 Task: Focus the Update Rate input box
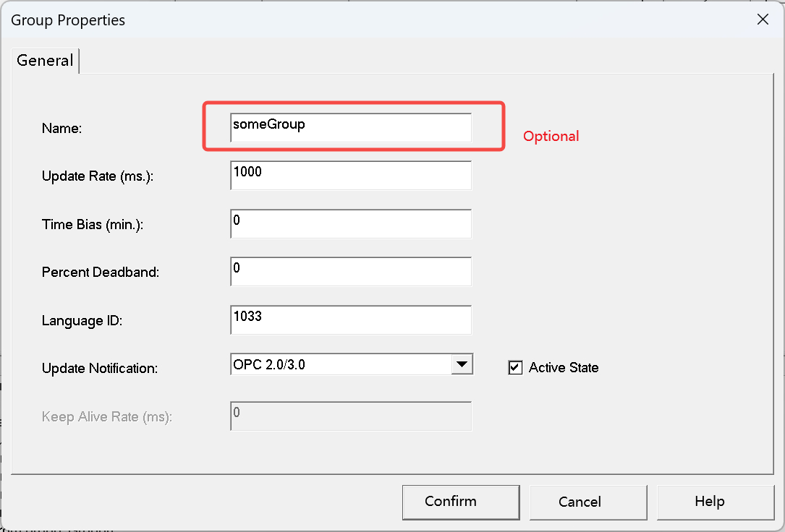pos(351,176)
